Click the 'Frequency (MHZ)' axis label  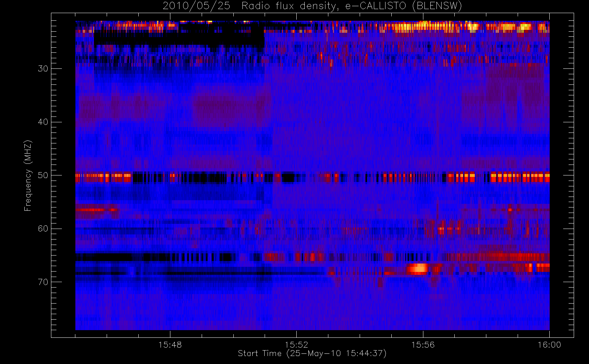click(x=28, y=175)
